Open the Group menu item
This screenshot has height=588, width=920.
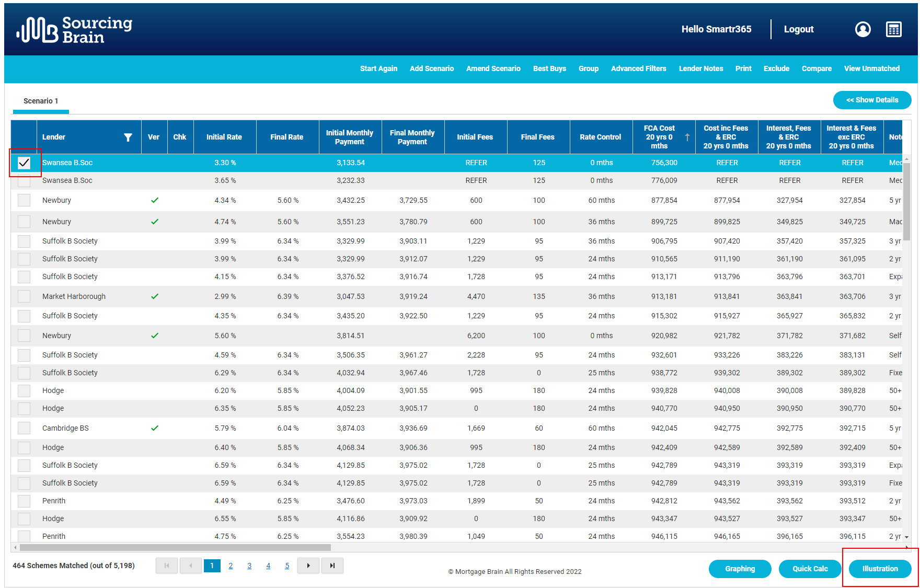589,68
